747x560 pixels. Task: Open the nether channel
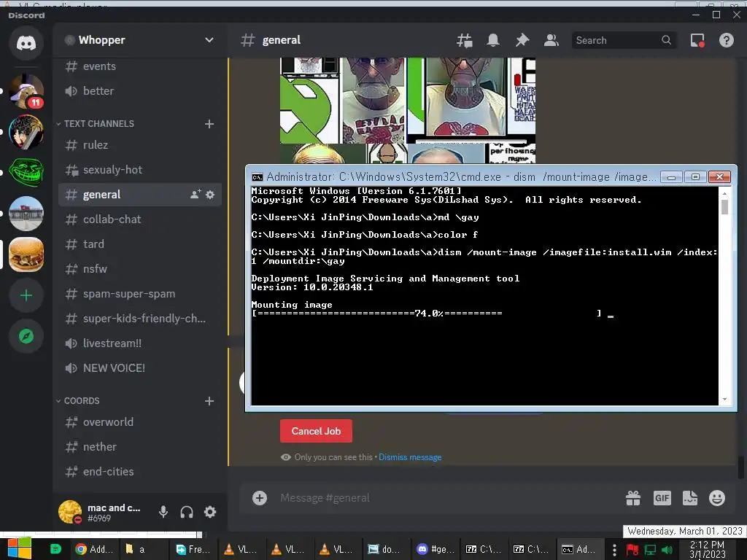(139, 447)
